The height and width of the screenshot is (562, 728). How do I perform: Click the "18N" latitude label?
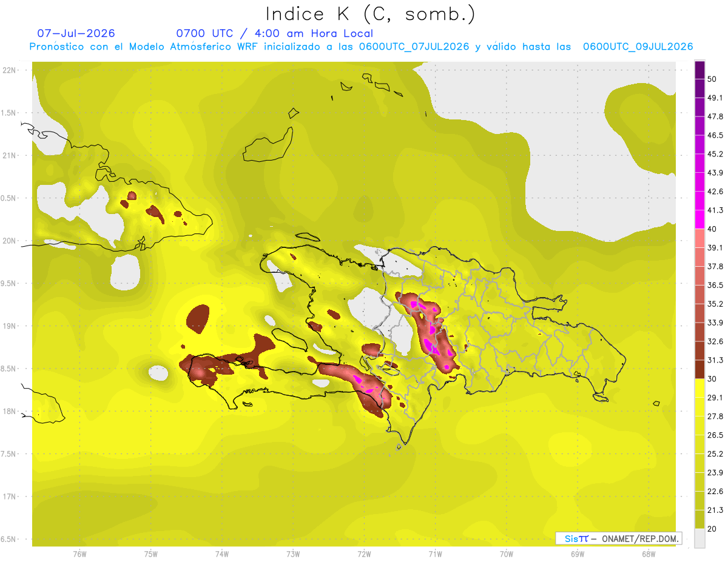point(9,411)
